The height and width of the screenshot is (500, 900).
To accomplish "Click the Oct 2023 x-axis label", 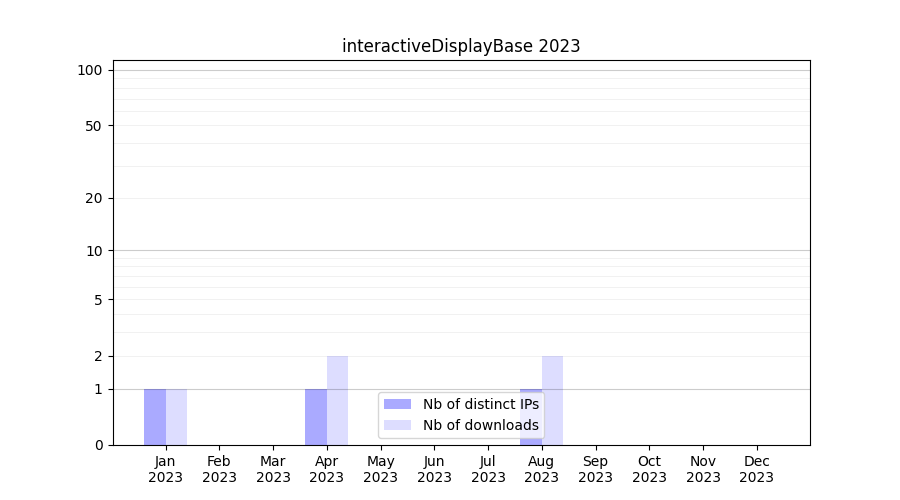I will coord(649,469).
